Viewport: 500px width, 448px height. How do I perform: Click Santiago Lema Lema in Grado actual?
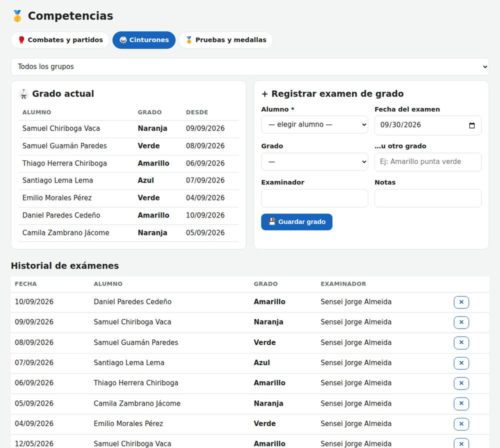pyautogui.click(x=57, y=180)
